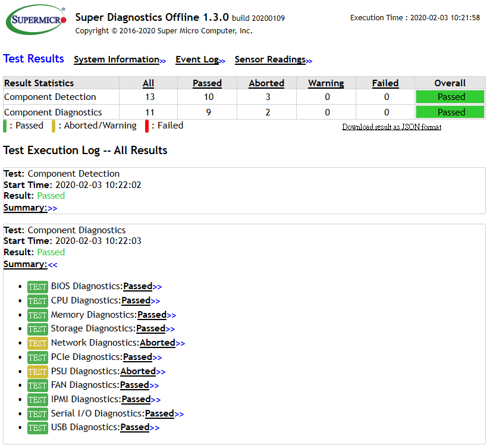Screen dimensions: 490x448
Task: Click the yellow TEST badge beside PSU Diagnostics
Action: pos(37,372)
